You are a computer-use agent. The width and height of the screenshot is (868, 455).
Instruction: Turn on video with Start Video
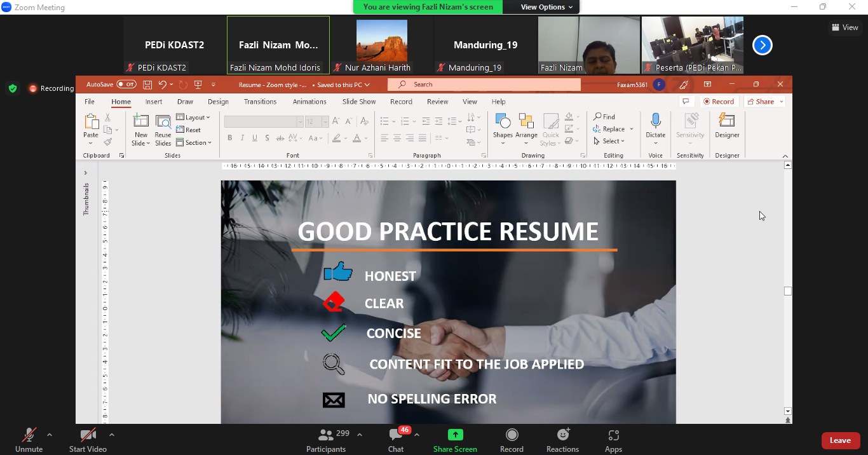pyautogui.click(x=88, y=435)
